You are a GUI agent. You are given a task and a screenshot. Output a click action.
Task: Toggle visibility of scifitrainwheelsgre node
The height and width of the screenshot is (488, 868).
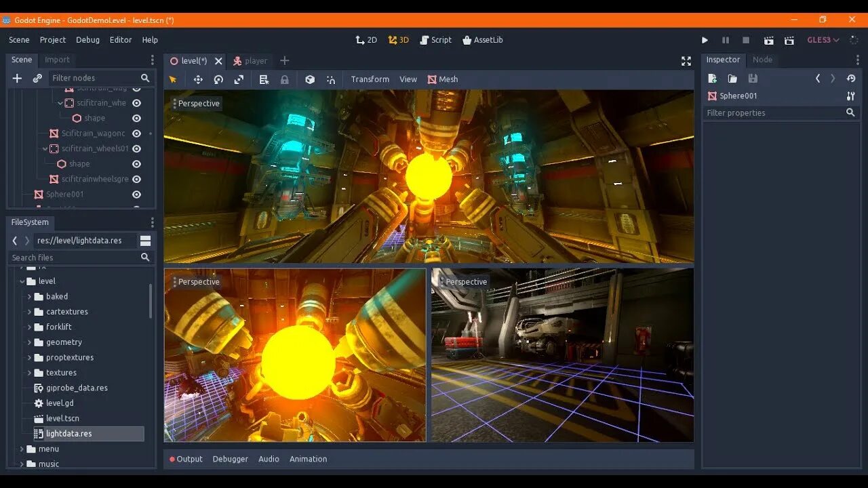point(136,179)
